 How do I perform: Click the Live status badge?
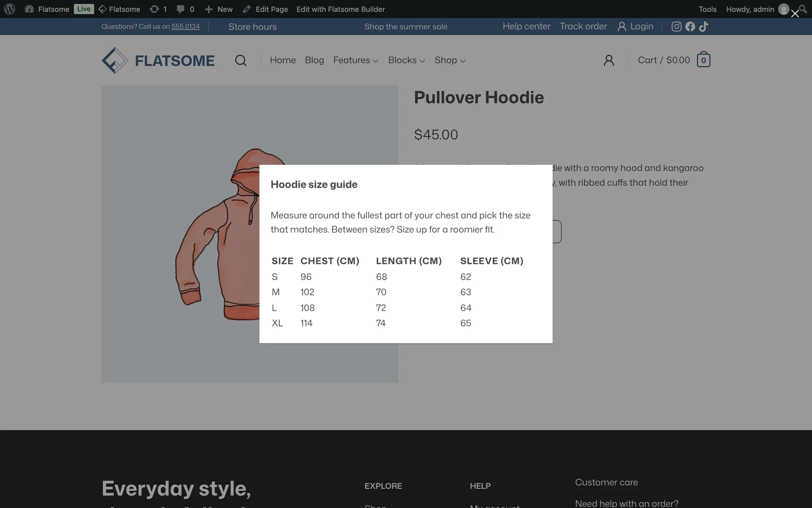pos(83,9)
